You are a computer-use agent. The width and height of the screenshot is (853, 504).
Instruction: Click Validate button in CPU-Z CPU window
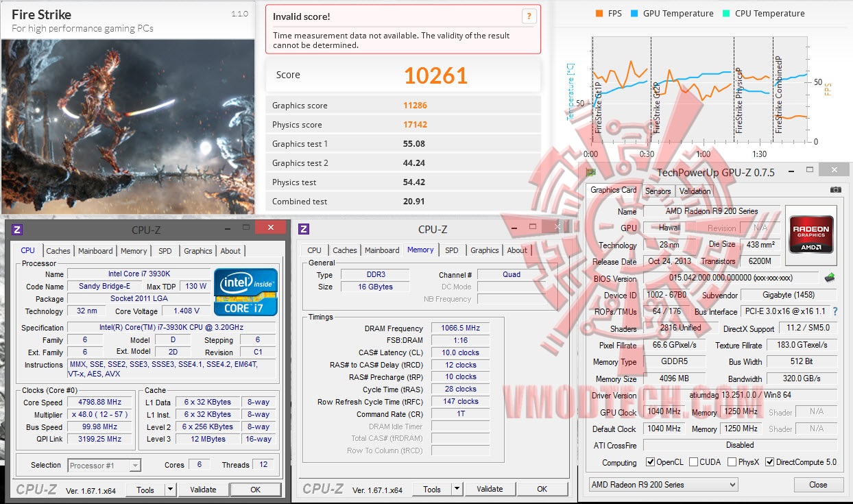click(203, 490)
